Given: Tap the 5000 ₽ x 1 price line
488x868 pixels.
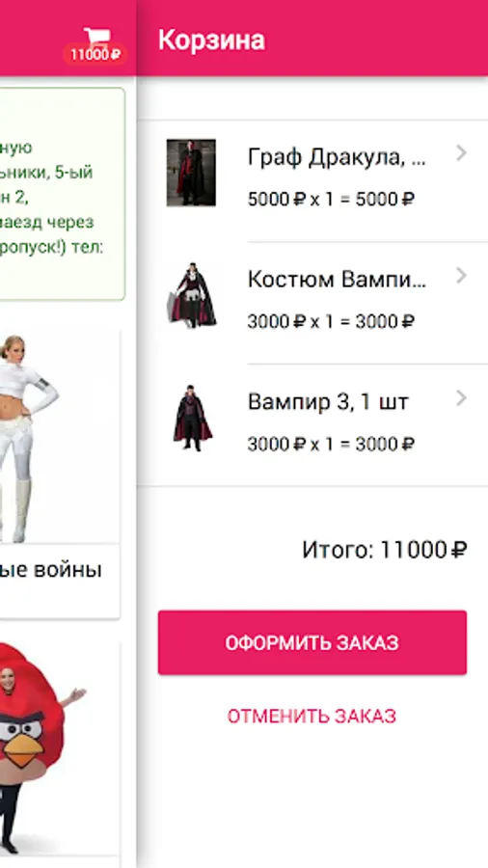Looking at the screenshot, I should (x=331, y=200).
